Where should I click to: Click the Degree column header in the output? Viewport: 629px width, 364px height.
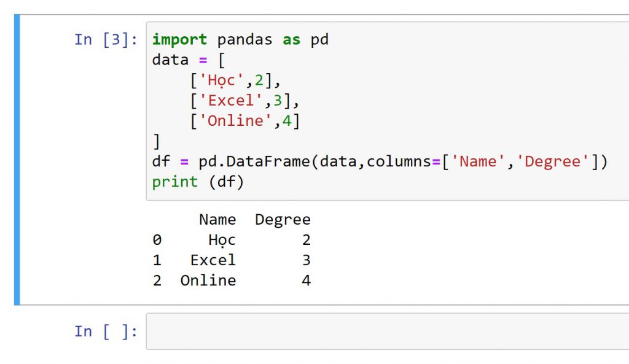[x=283, y=219]
